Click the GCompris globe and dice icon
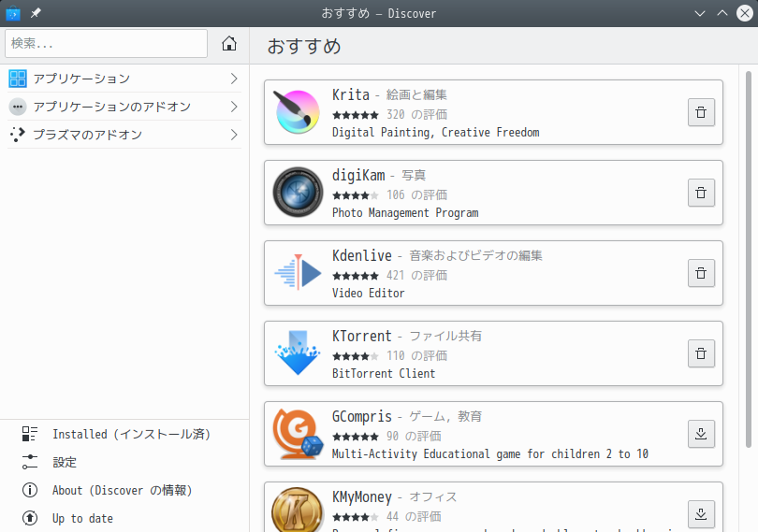Image resolution: width=758 pixels, height=532 pixels. click(x=298, y=434)
